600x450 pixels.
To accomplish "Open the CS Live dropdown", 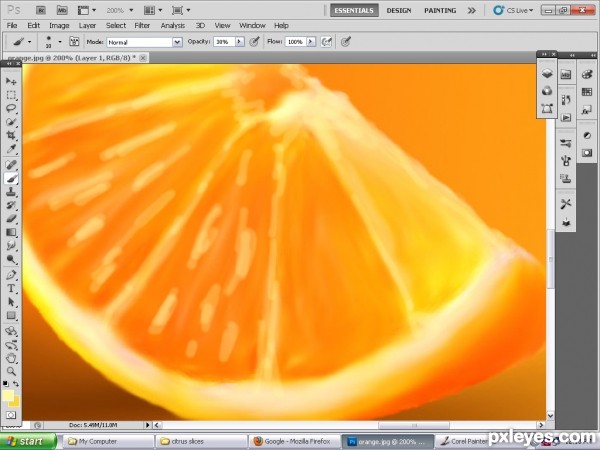I will coord(513,10).
